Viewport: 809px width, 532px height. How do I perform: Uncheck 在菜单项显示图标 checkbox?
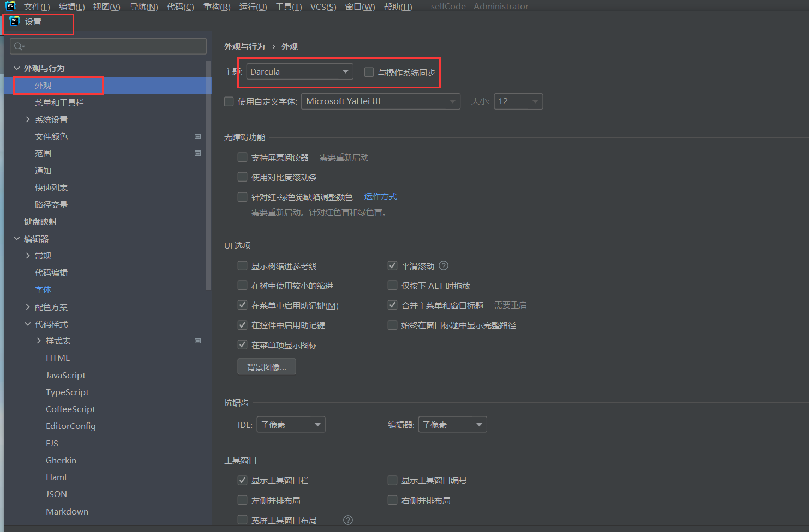coord(243,344)
